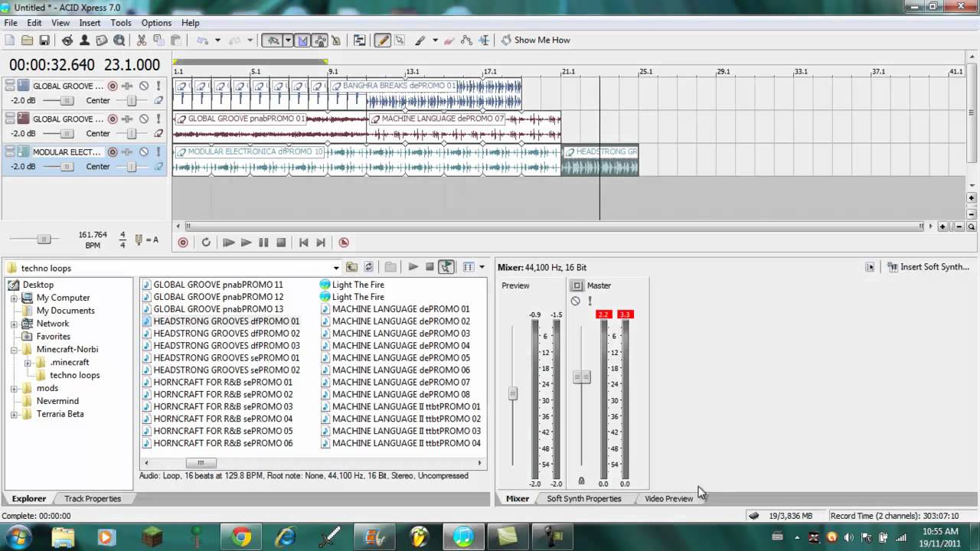This screenshot has height=551, width=980.
Task: Switch to the Track Properties tab
Action: 92,498
